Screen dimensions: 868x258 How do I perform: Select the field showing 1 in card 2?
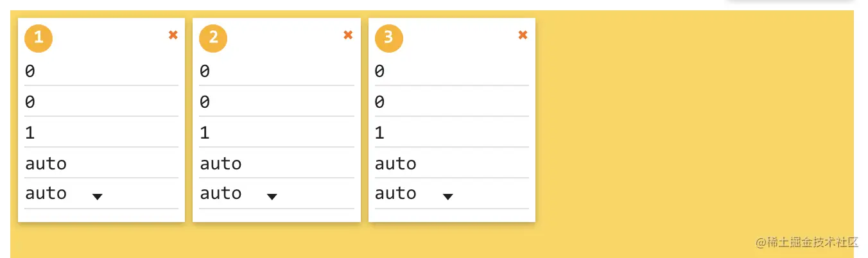(x=276, y=133)
